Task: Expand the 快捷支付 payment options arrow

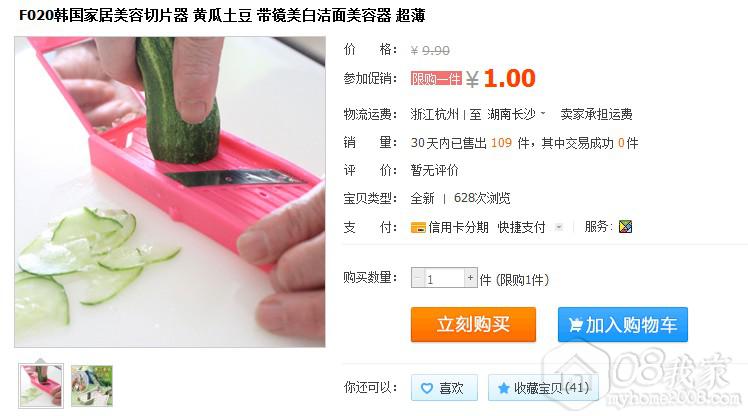Action: [x=559, y=227]
